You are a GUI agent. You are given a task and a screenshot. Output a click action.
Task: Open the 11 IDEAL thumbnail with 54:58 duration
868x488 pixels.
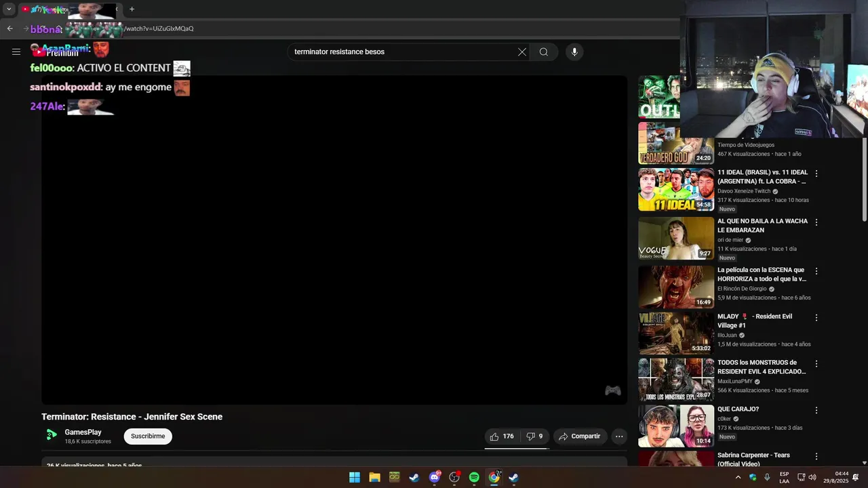point(676,189)
